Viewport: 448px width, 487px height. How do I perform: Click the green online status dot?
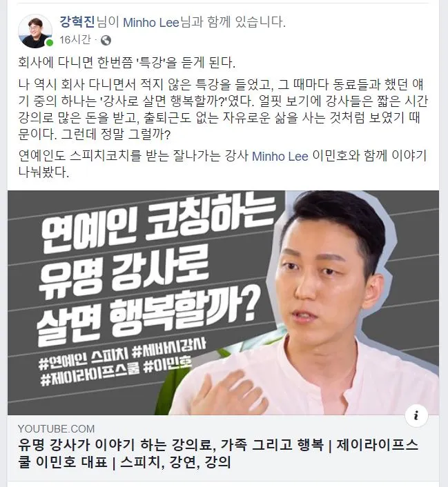[x=50, y=43]
